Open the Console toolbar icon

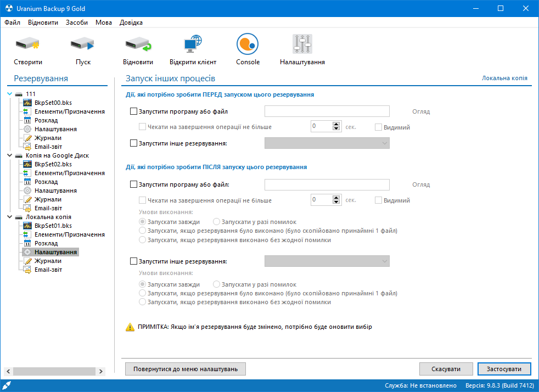pyautogui.click(x=248, y=44)
